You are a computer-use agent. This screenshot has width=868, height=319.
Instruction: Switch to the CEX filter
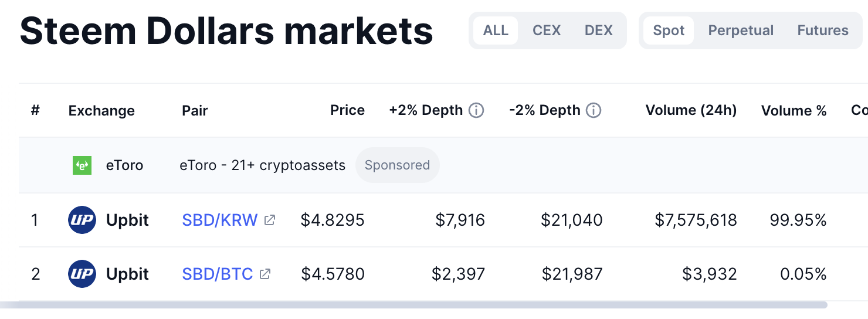coord(547,30)
